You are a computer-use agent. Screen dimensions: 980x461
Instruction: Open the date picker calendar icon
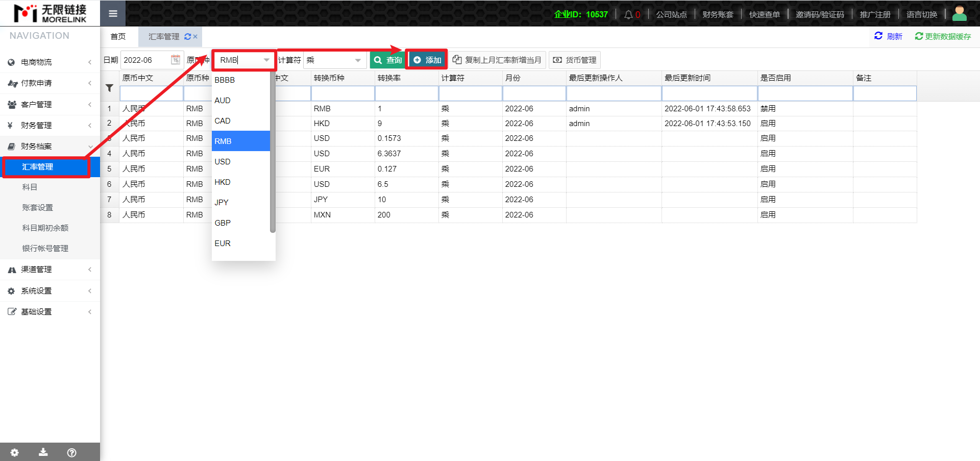click(175, 60)
